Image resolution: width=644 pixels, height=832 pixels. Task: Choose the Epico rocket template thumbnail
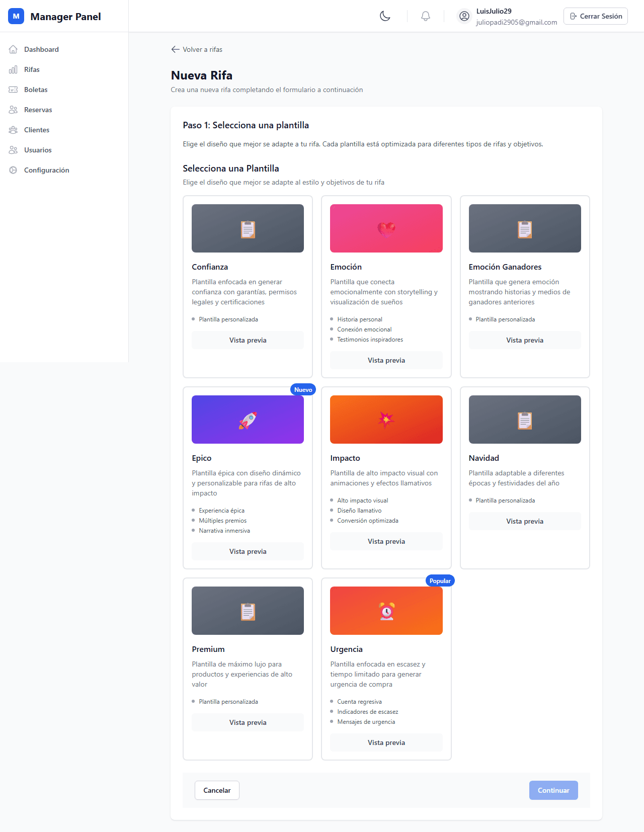point(248,420)
